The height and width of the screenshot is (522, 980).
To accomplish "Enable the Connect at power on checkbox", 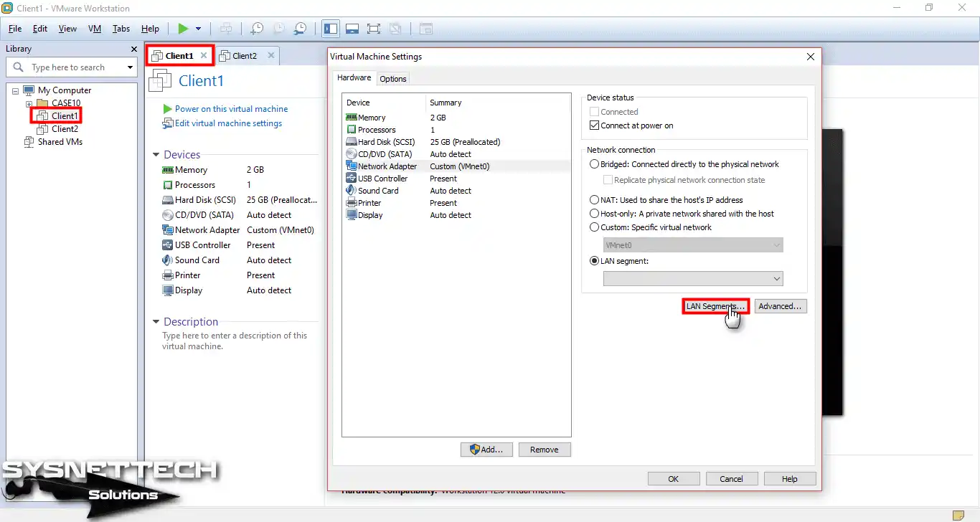I will (x=594, y=125).
